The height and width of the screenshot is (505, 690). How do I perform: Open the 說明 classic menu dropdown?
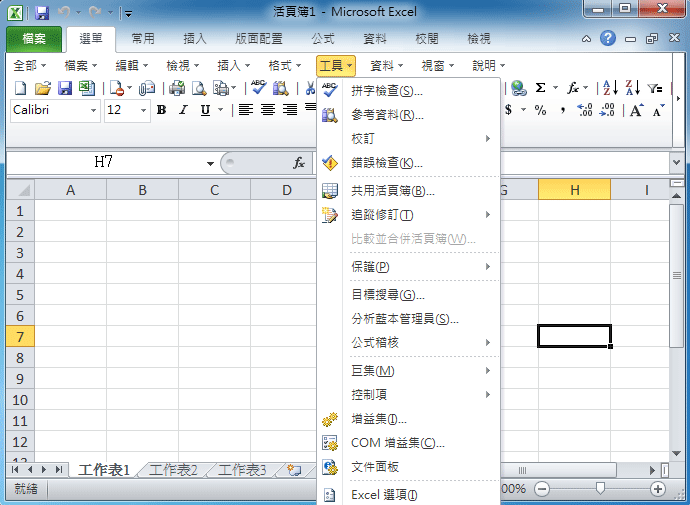tap(488, 66)
